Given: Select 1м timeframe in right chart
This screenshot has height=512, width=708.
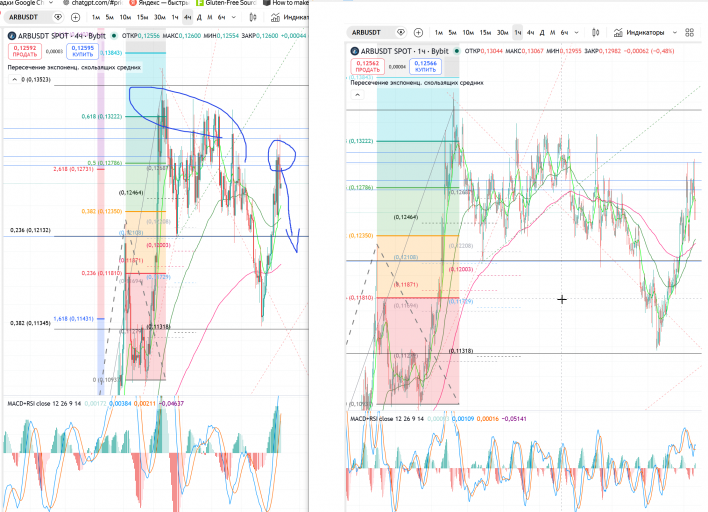Looking at the screenshot, I should click(x=438, y=33).
